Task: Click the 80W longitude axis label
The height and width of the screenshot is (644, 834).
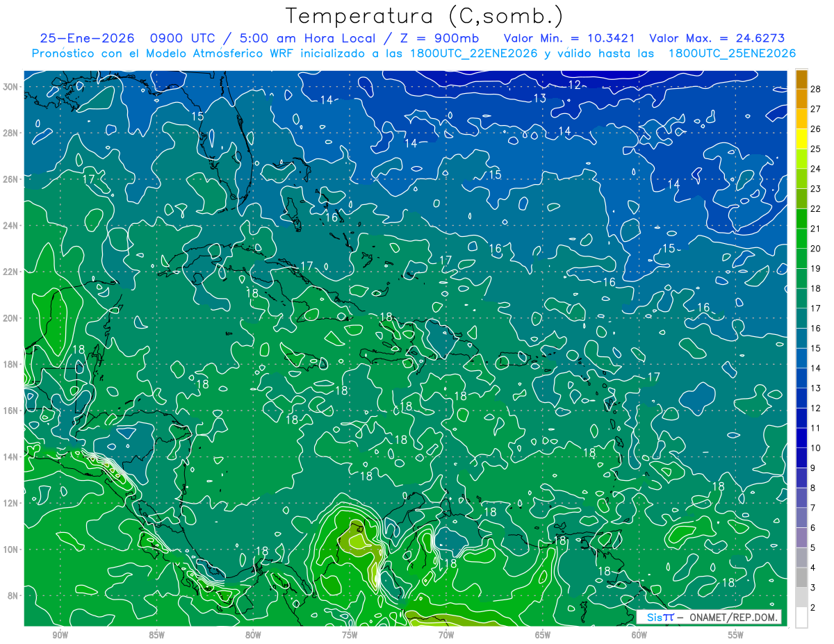Action: (253, 635)
